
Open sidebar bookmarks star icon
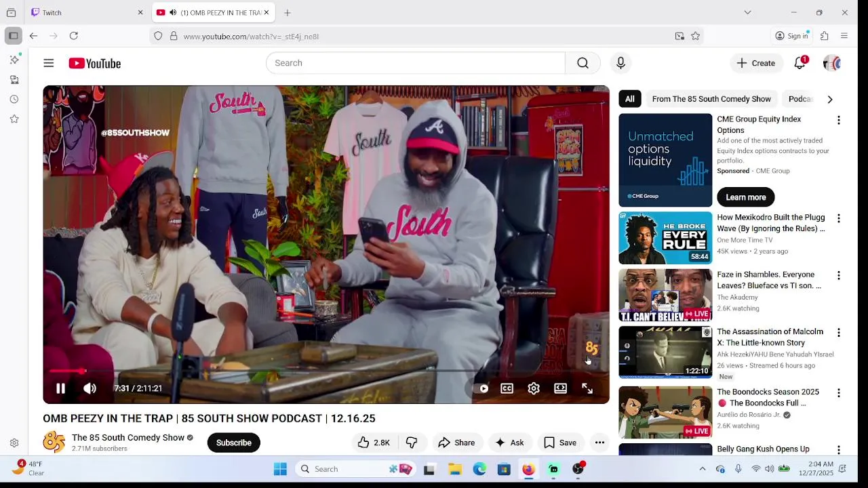coord(14,119)
